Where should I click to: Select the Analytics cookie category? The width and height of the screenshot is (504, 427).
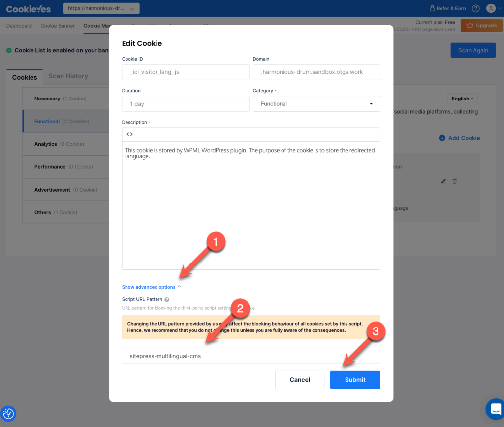[65, 144]
